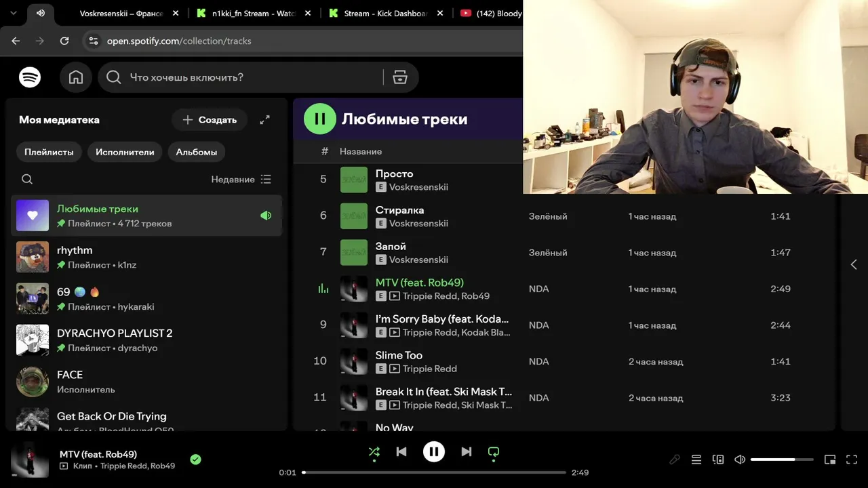Reload the Spotify page
This screenshot has height=488, width=868.
pyautogui.click(x=64, y=41)
